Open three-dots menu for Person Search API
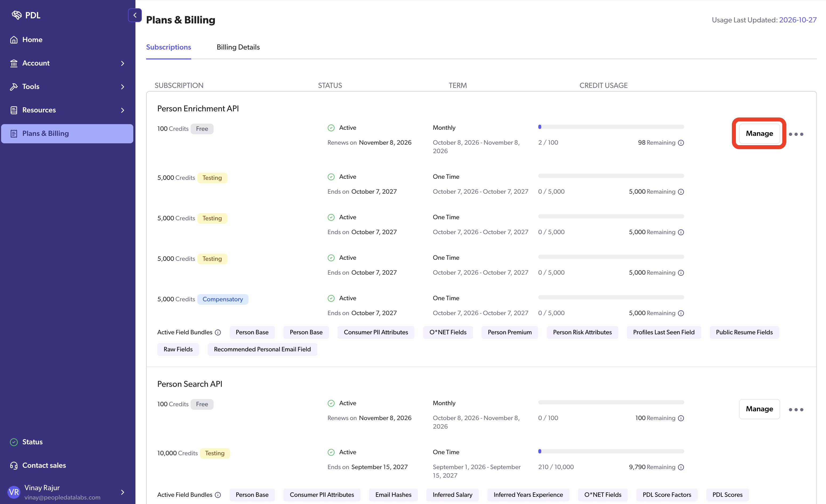This screenshot has width=826, height=504. pos(796,409)
